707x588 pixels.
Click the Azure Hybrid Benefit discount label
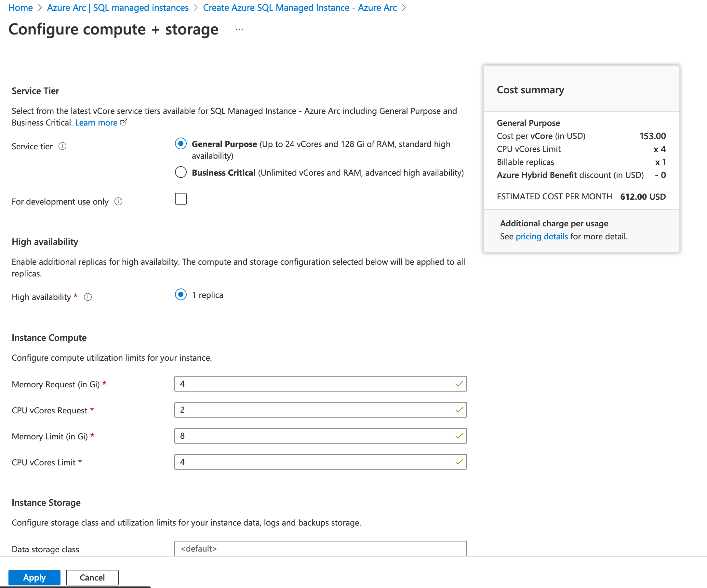(x=570, y=175)
